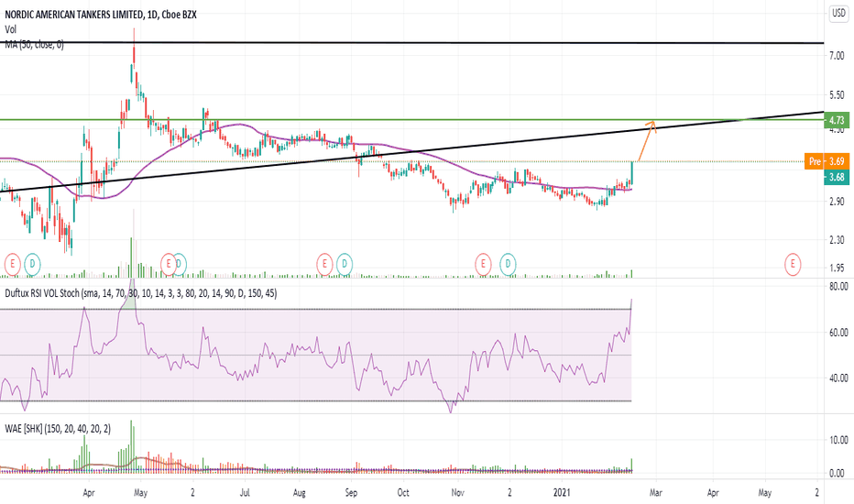This screenshot has width=854, height=504.
Task: Open the dividend marker left of Apr 2020
Action: click(x=32, y=264)
